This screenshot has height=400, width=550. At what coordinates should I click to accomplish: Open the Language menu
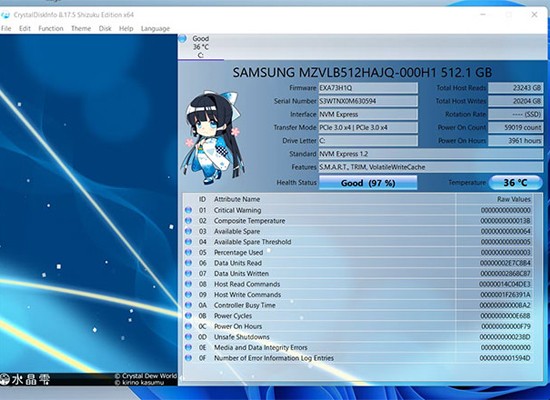click(155, 28)
